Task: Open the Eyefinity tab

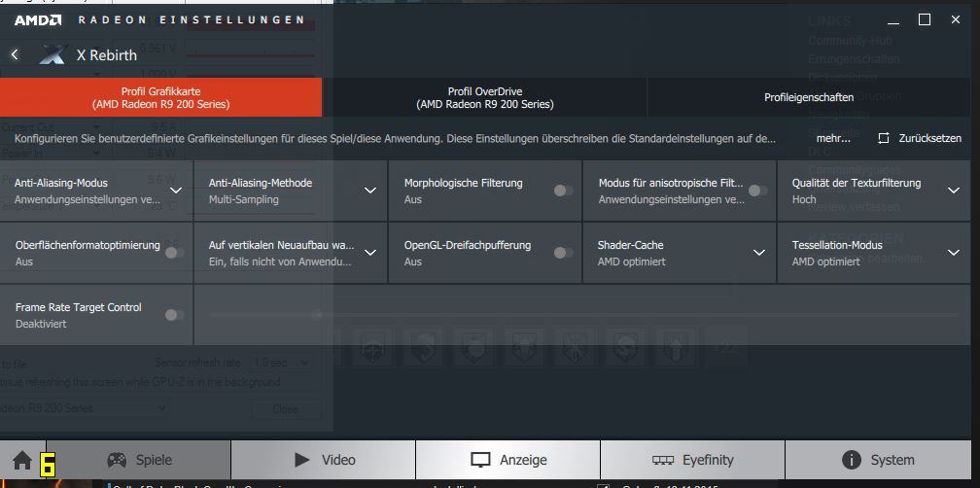Action: click(x=692, y=460)
